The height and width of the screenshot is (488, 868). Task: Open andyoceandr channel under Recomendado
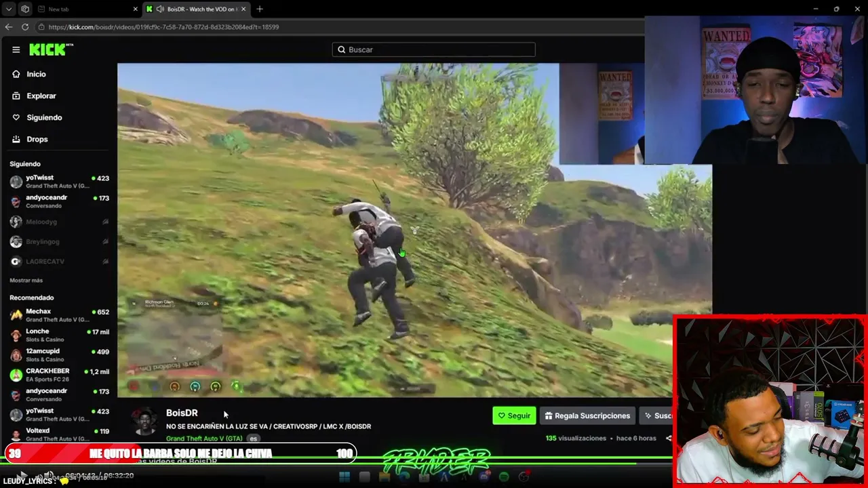(59, 394)
